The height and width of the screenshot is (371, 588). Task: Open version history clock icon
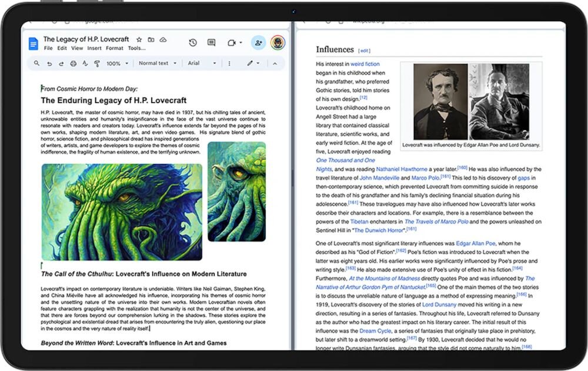pos(192,42)
